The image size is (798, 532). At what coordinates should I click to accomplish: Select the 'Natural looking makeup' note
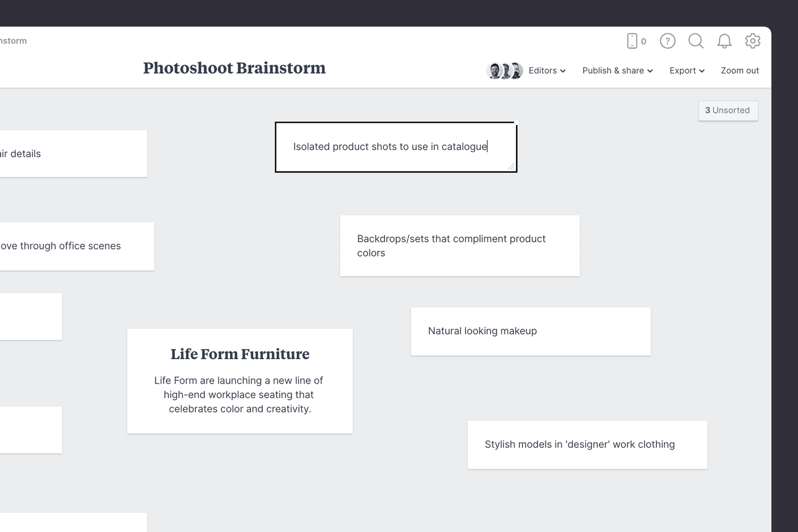530,331
